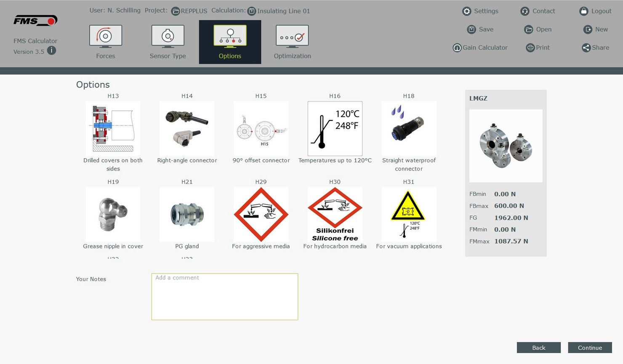623x364 pixels.
Task: Click the User: N. Schilling label
Action: [x=115, y=11]
